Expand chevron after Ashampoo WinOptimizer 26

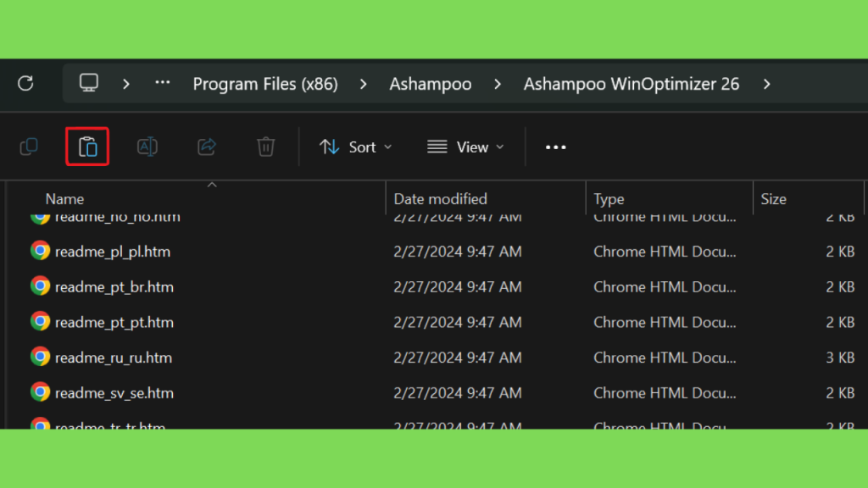click(x=766, y=84)
